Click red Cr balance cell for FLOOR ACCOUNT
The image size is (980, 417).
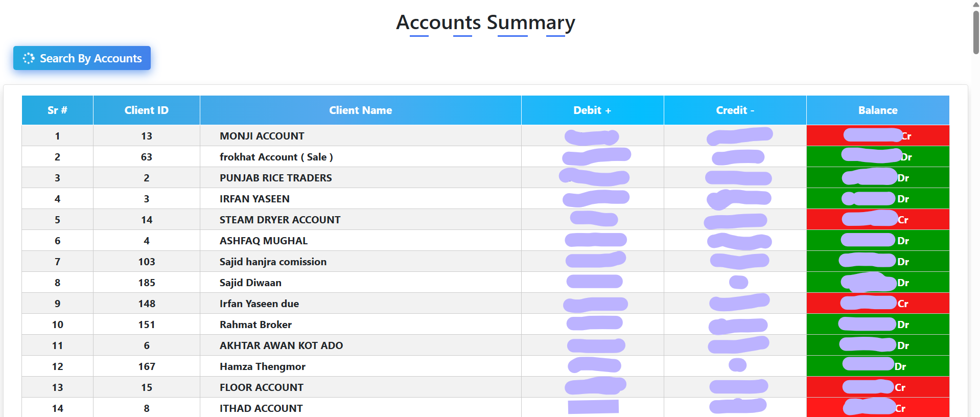878,387
